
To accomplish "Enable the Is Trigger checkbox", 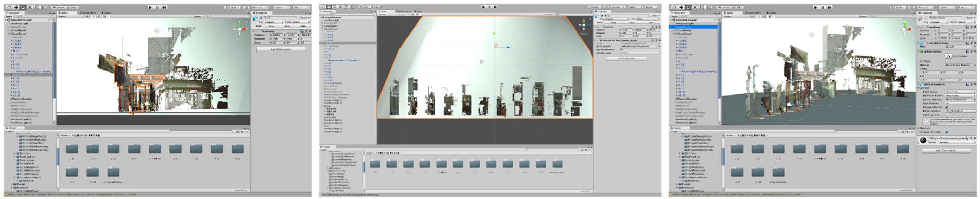I will (x=947, y=61).
